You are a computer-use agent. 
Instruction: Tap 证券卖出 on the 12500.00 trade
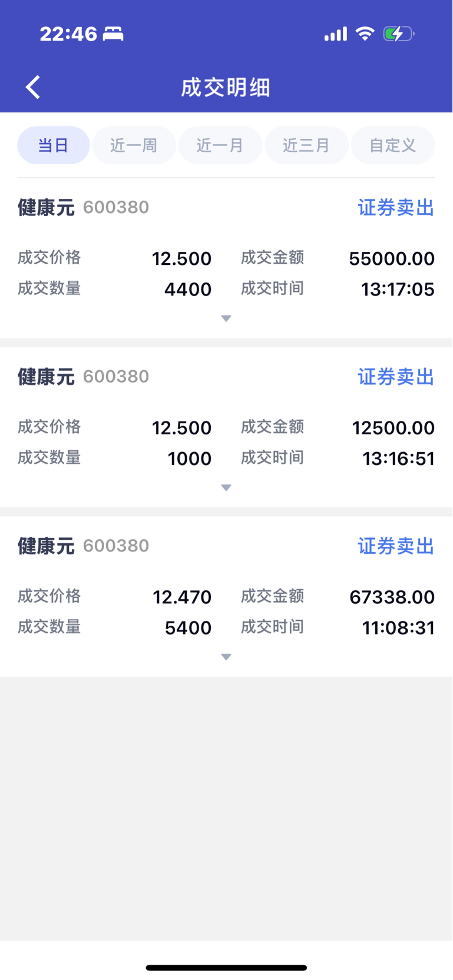[396, 377]
